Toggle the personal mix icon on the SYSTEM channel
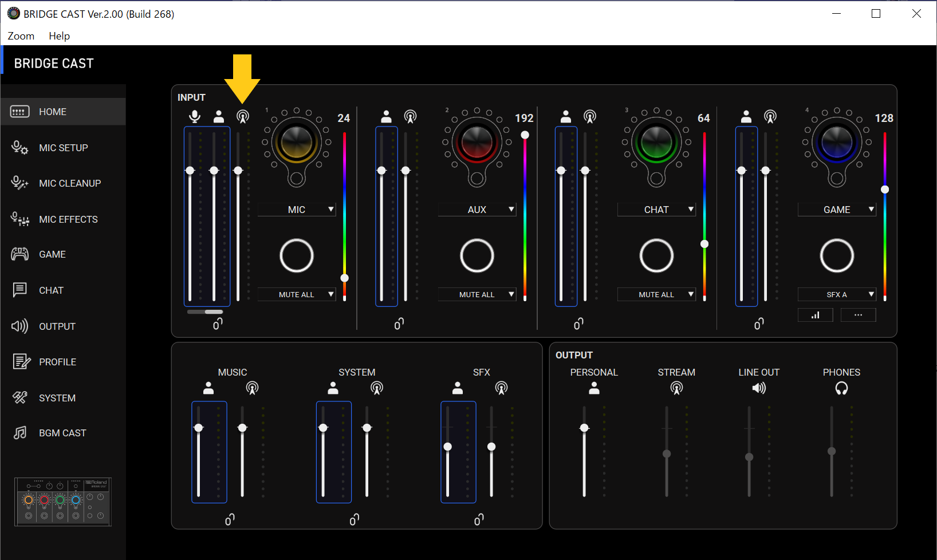 click(333, 388)
